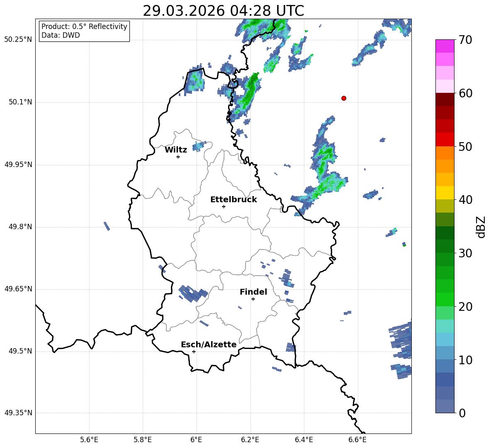Click the timestamp title 29.03.2026 04:28 UTC
491x448 pixels.
223,11
